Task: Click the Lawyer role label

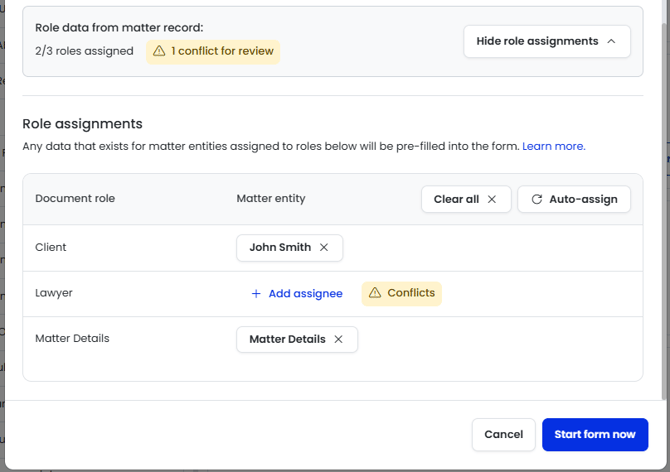Action: [54, 293]
